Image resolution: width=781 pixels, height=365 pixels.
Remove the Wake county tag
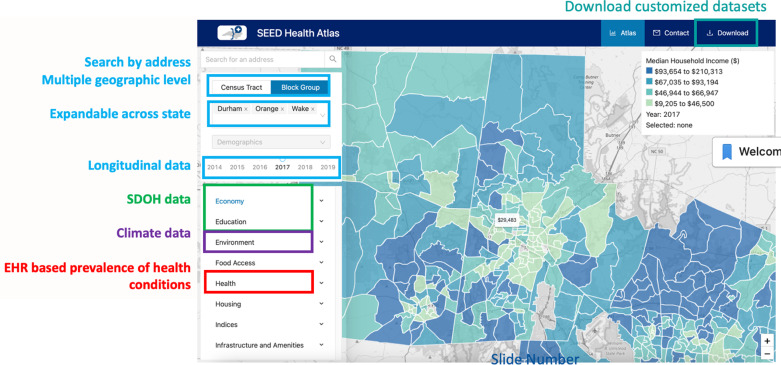coord(313,109)
